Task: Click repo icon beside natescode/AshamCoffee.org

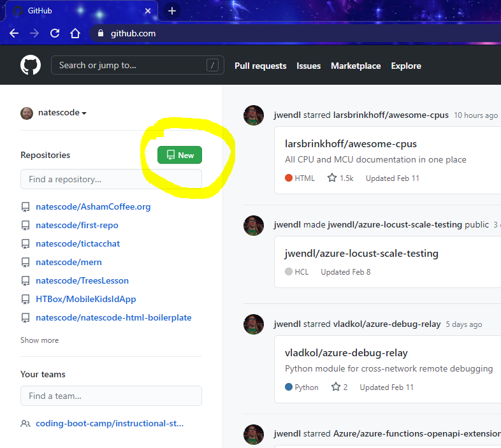Action: 25,207
